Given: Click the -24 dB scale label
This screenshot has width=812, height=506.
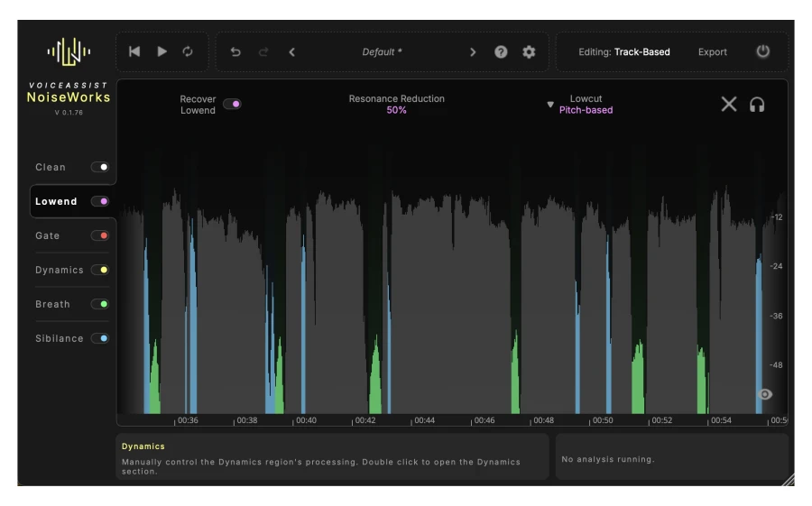Looking at the screenshot, I should pyautogui.click(x=776, y=266).
